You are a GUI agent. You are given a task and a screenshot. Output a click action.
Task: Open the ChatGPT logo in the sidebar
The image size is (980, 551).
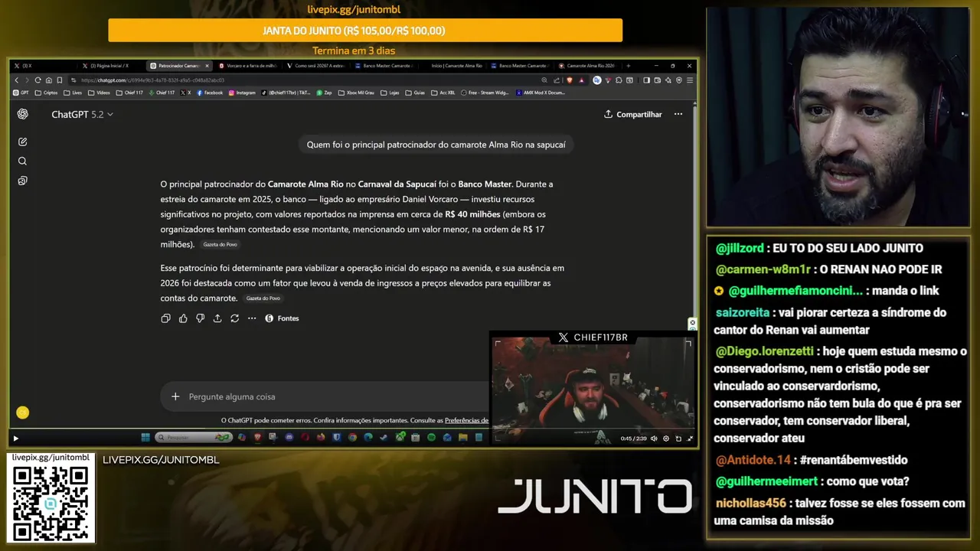23,114
